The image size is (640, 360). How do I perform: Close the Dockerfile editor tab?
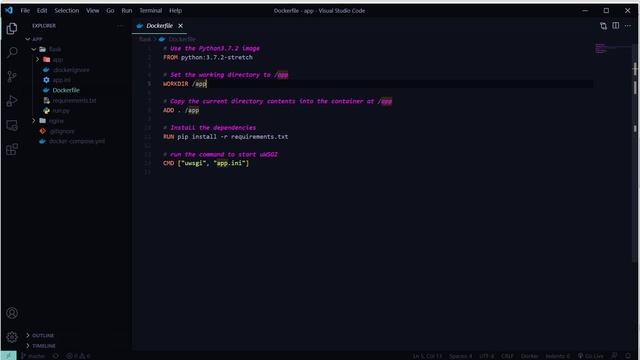click(x=180, y=26)
